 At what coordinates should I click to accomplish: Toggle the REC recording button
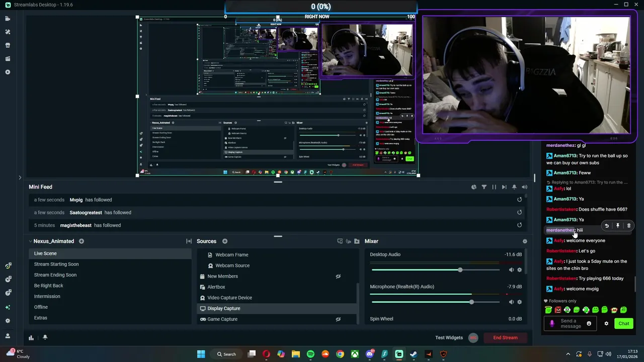(x=473, y=338)
